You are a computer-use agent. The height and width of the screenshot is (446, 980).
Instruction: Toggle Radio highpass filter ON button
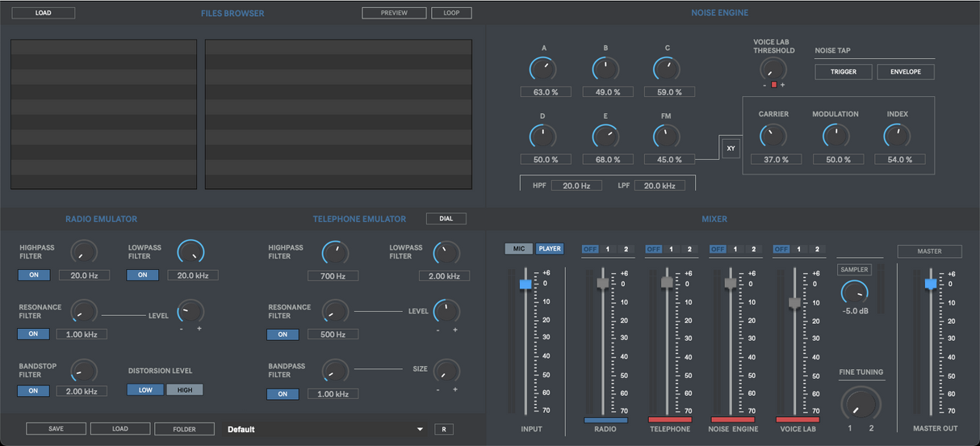point(34,276)
